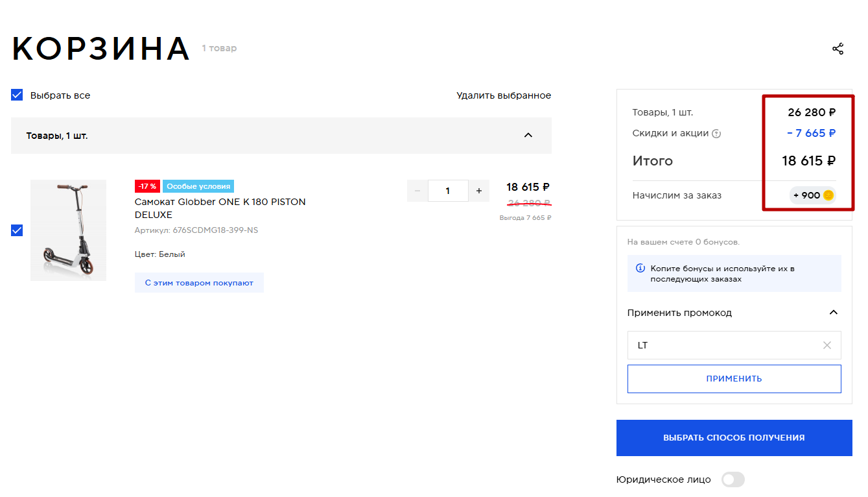
Task: Click the info icon in bonus notice
Action: pos(640,268)
